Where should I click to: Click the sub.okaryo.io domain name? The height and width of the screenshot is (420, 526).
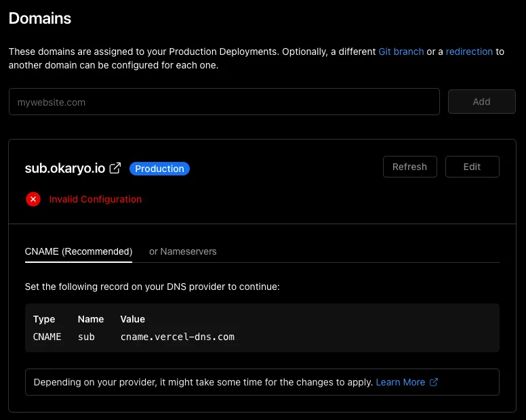pos(65,169)
